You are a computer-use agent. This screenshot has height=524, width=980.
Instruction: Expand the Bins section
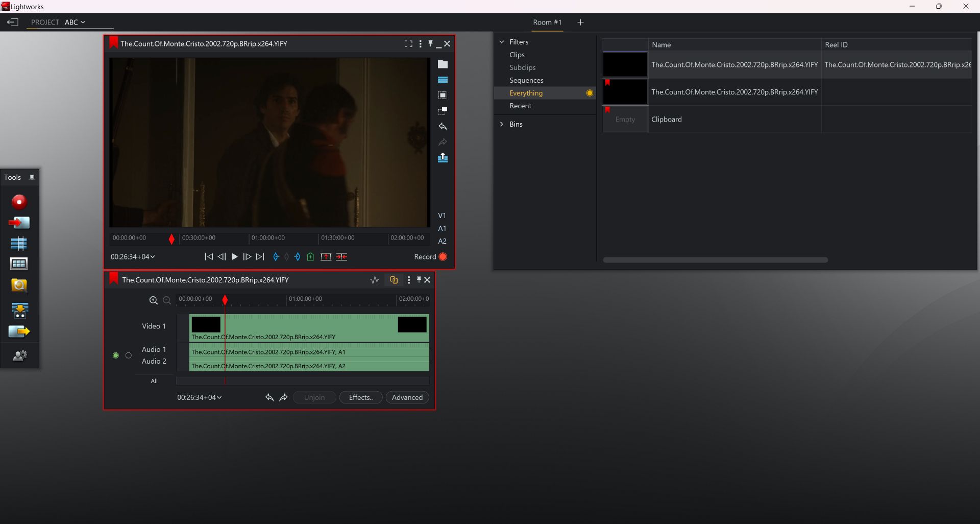502,124
